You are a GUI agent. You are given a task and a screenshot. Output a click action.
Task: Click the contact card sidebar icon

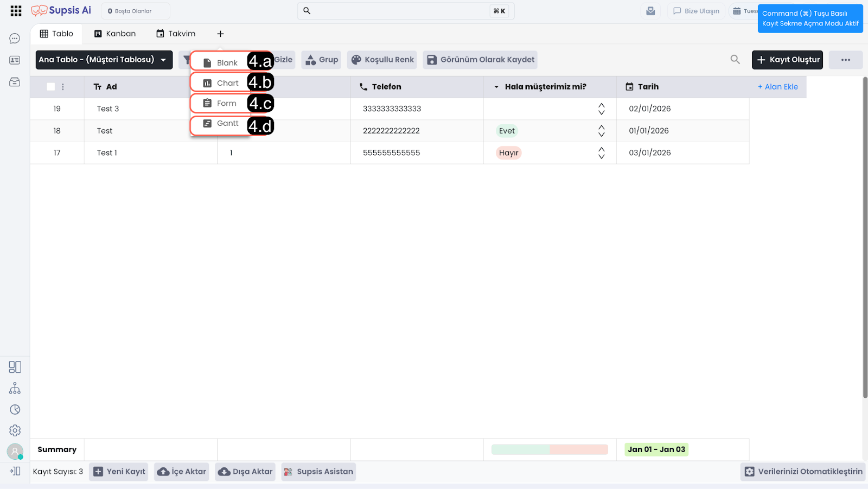point(15,60)
